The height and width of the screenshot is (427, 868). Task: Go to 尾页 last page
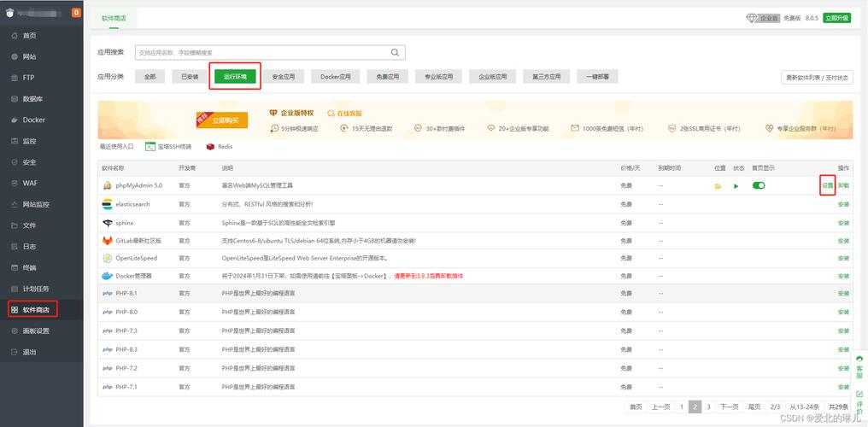[754, 407]
